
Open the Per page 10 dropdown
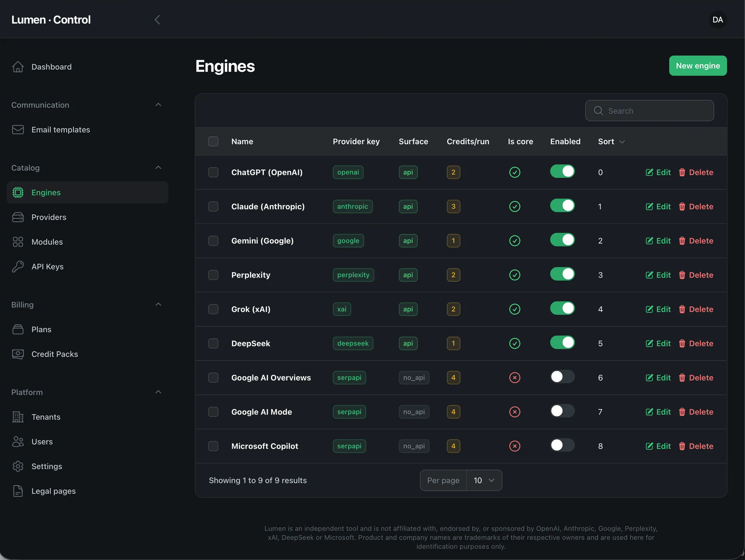pyautogui.click(x=484, y=480)
